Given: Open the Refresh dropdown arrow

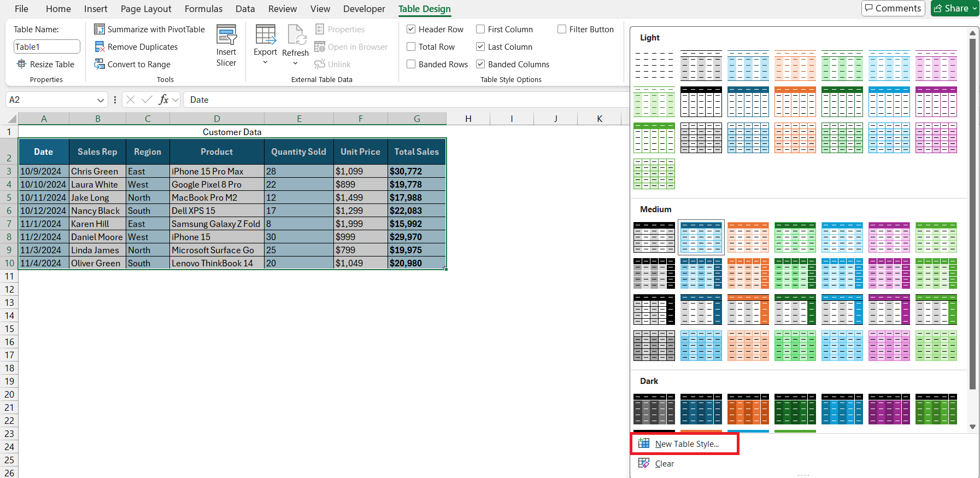Looking at the screenshot, I should coord(296,63).
